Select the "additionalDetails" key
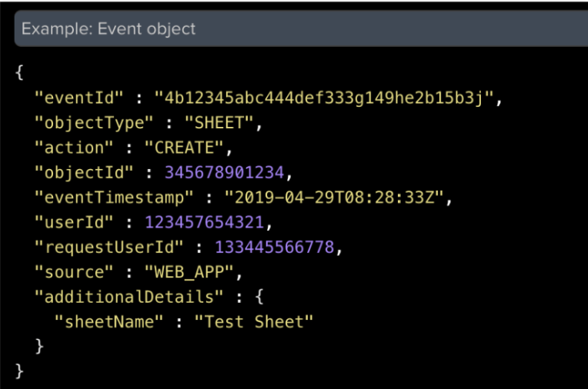The image size is (588, 389). click(x=129, y=297)
